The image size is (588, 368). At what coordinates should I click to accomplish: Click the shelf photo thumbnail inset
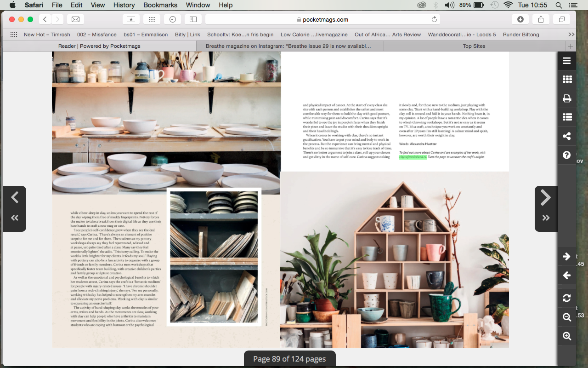(214, 257)
